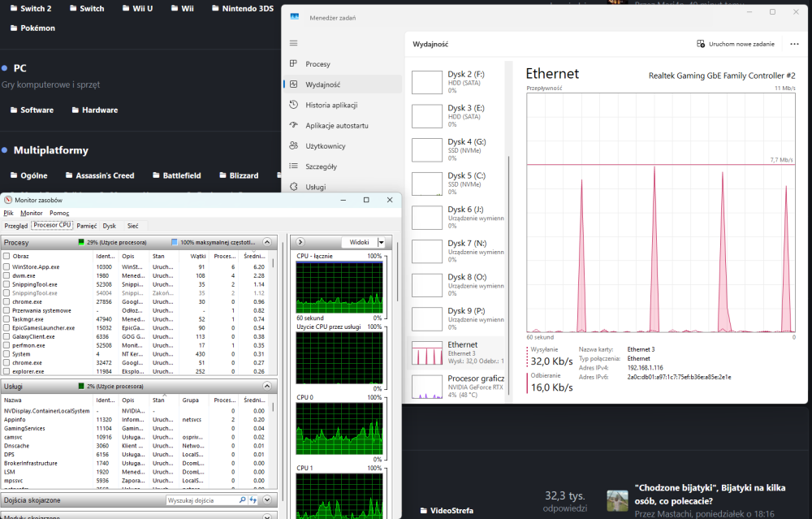
Task: Open Usługi via its gear icon
Action: click(294, 187)
